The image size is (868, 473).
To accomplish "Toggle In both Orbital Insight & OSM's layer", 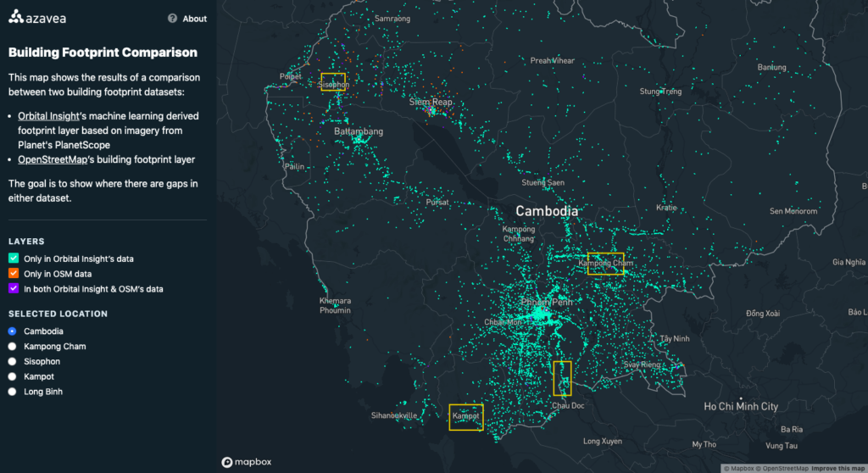I will (14, 288).
